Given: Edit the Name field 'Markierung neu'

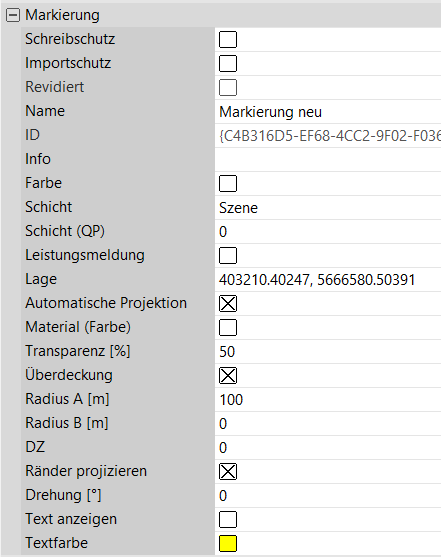Looking at the screenshot, I should pyautogui.click(x=328, y=112).
